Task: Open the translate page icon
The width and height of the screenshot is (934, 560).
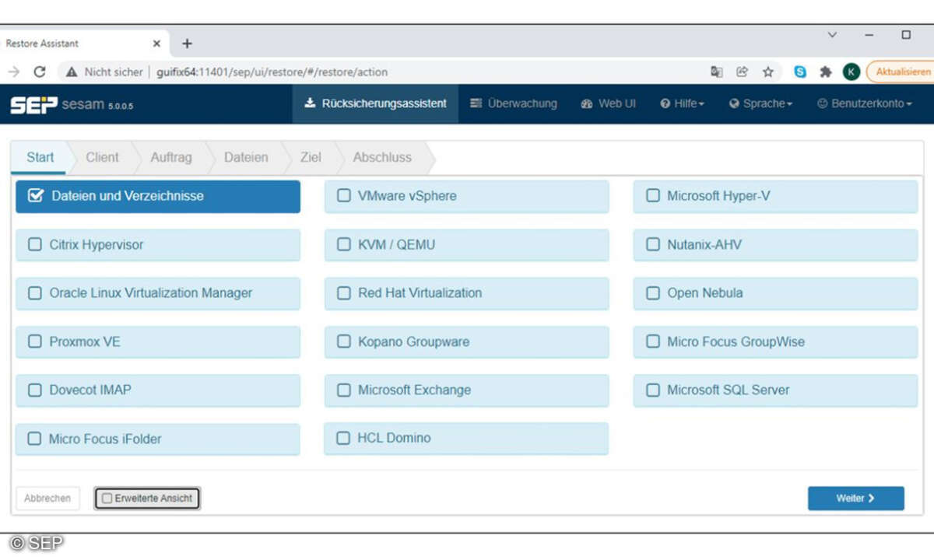Action: point(717,72)
